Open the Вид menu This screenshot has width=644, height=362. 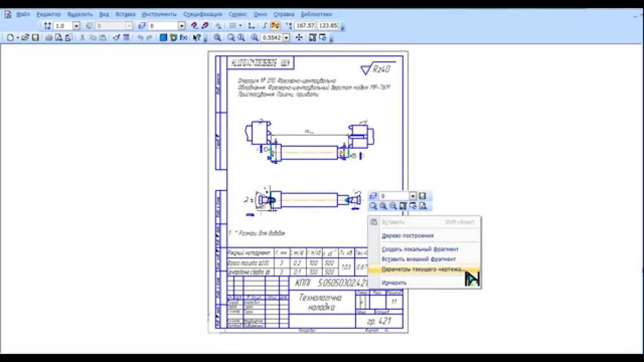click(x=104, y=14)
